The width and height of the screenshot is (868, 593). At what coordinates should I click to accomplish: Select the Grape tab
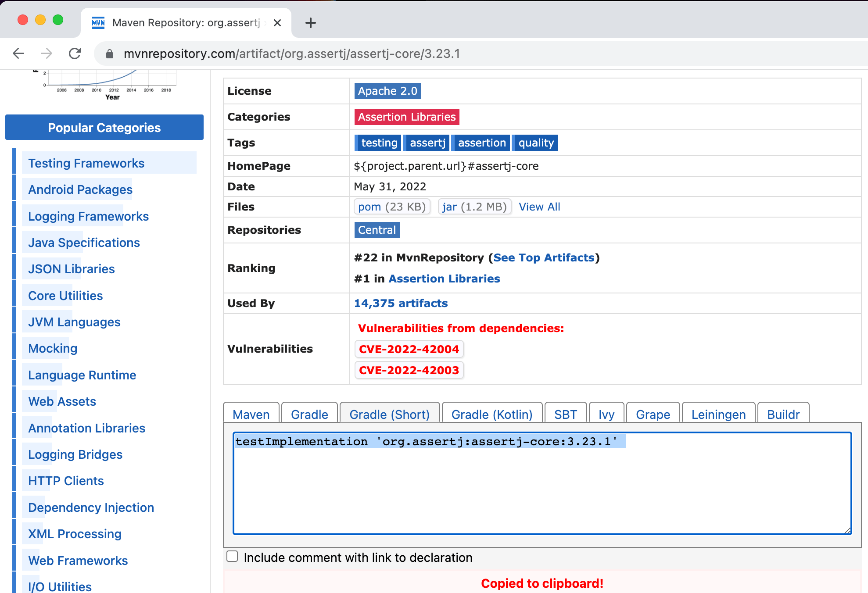coord(654,414)
